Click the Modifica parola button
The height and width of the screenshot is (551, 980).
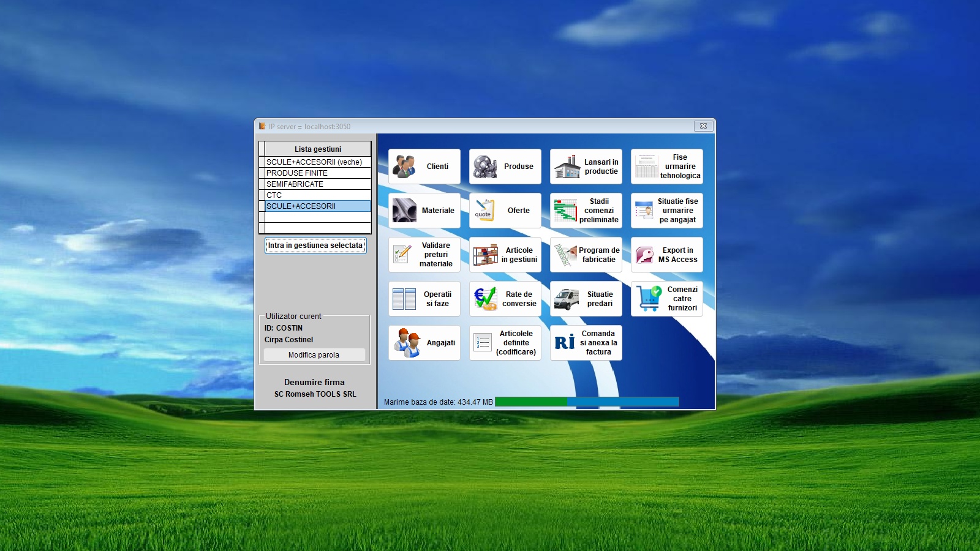pyautogui.click(x=314, y=355)
